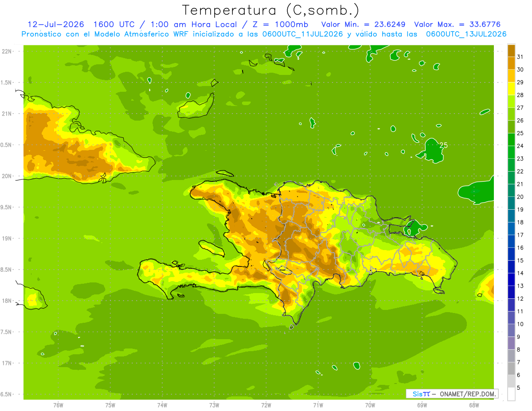Click the "10" legend scale number
Image resolution: width=532 pixels, height=411 pixels.
[520, 324]
